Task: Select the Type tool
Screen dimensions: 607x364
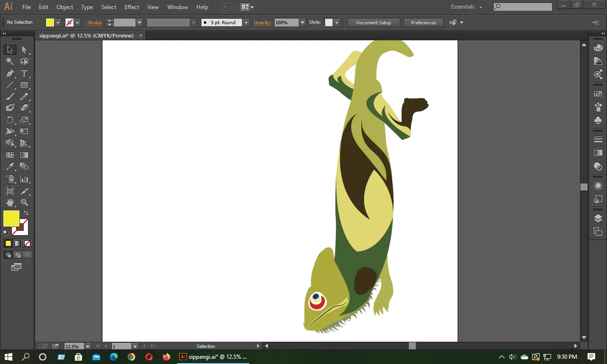Action: tap(24, 73)
